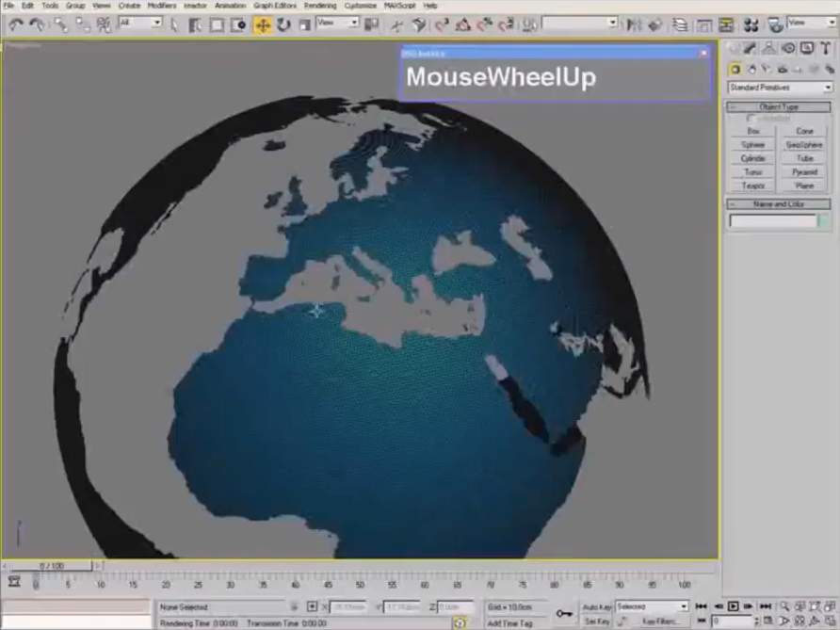
Task: Toggle the 3D Snaps icon
Action: 442,24
